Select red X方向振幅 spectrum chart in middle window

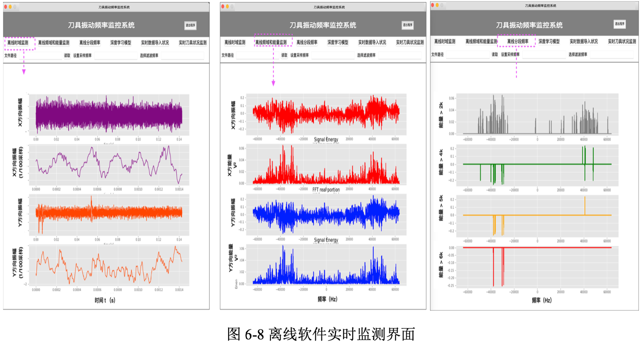pos(327,114)
